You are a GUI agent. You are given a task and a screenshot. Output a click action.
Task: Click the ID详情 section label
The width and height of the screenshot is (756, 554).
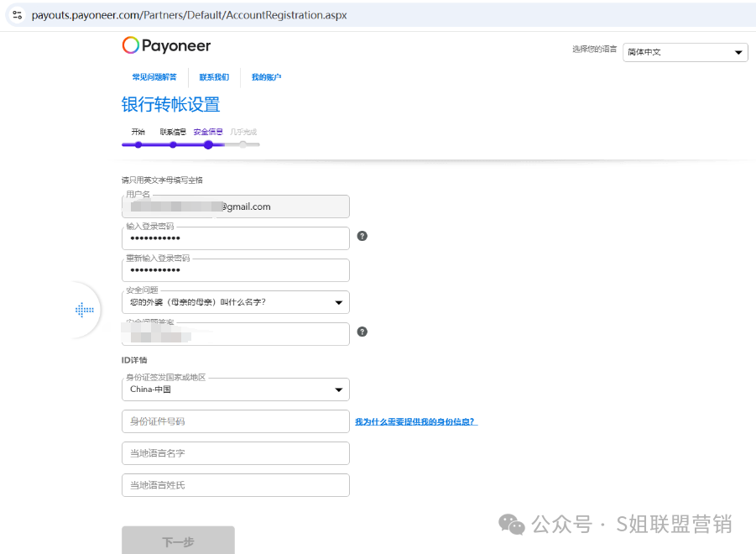pyautogui.click(x=134, y=360)
